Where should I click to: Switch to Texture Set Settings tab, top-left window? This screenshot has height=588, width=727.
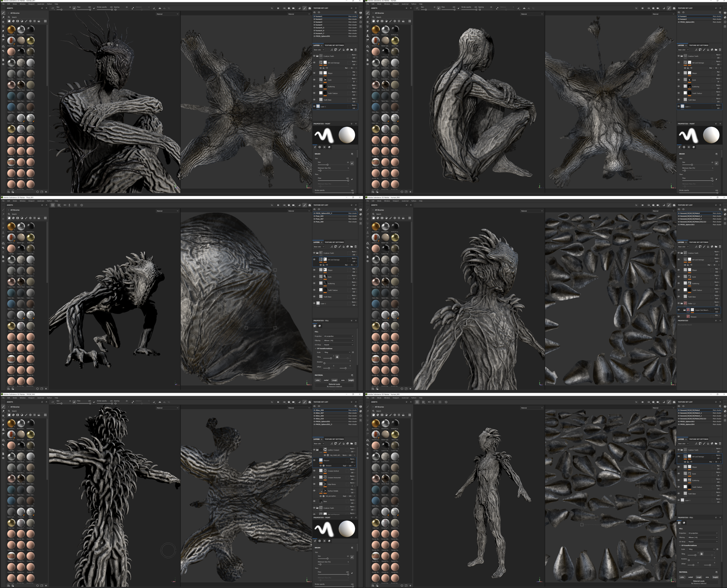(x=334, y=45)
